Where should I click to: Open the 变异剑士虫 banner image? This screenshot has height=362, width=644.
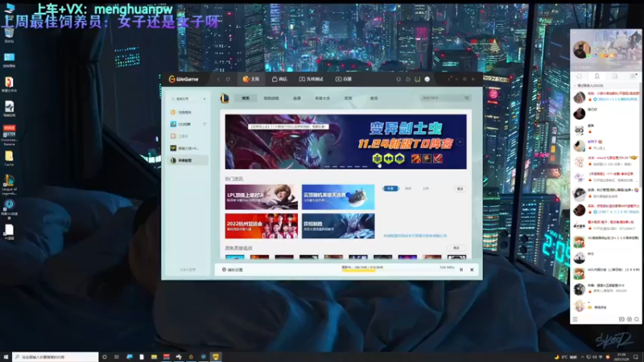click(x=345, y=142)
